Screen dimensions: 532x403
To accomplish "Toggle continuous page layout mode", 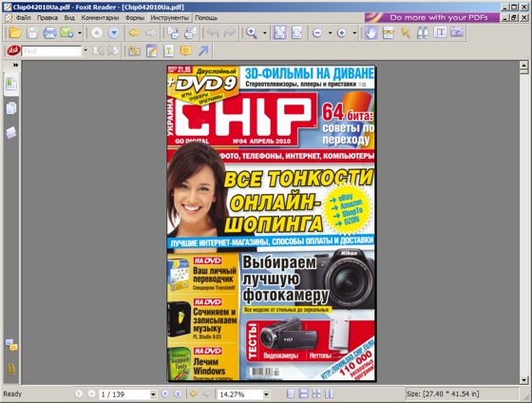I will point(304,393).
